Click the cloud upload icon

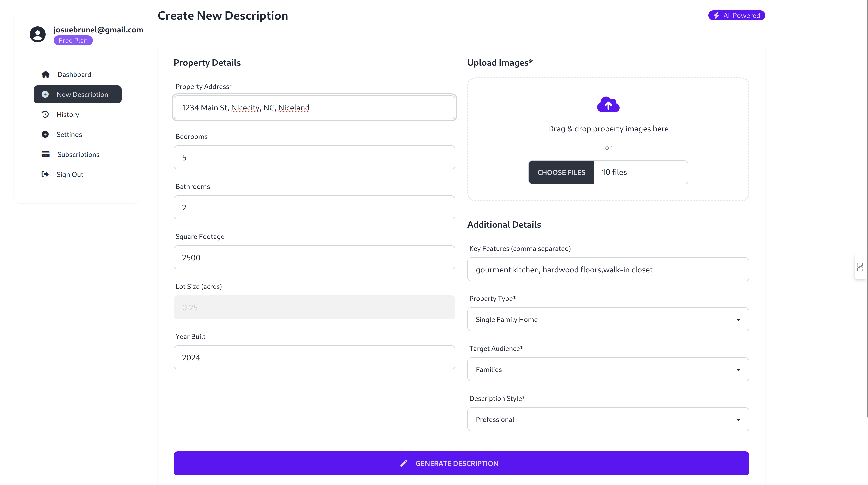tap(608, 105)
